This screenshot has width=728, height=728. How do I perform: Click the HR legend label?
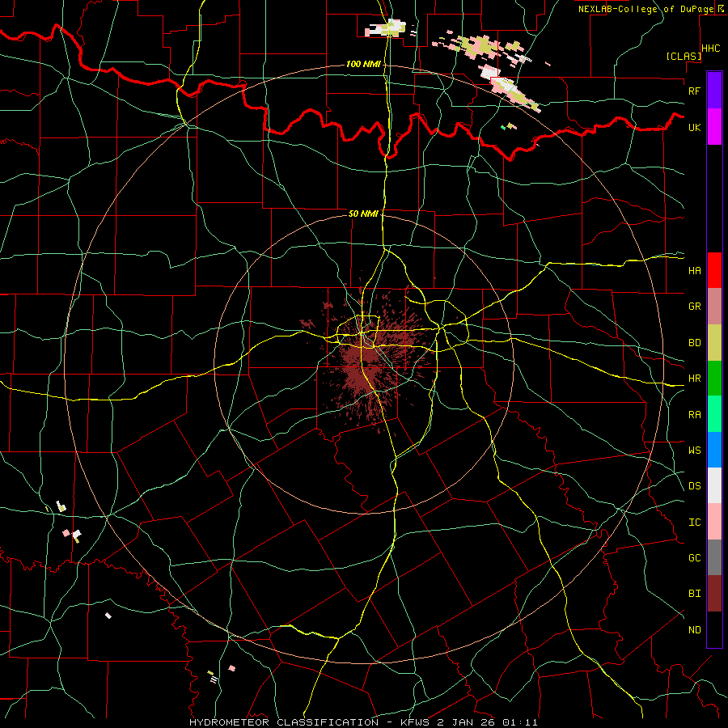[694, 379]
